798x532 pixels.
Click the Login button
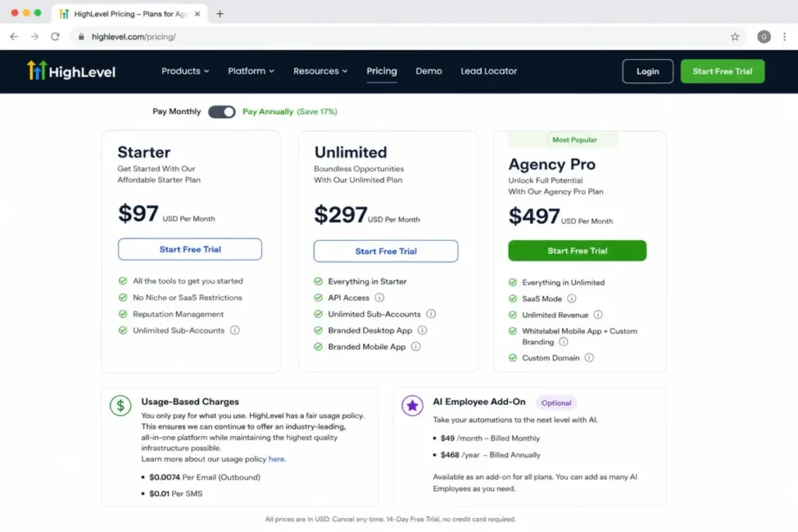[648, 71]
